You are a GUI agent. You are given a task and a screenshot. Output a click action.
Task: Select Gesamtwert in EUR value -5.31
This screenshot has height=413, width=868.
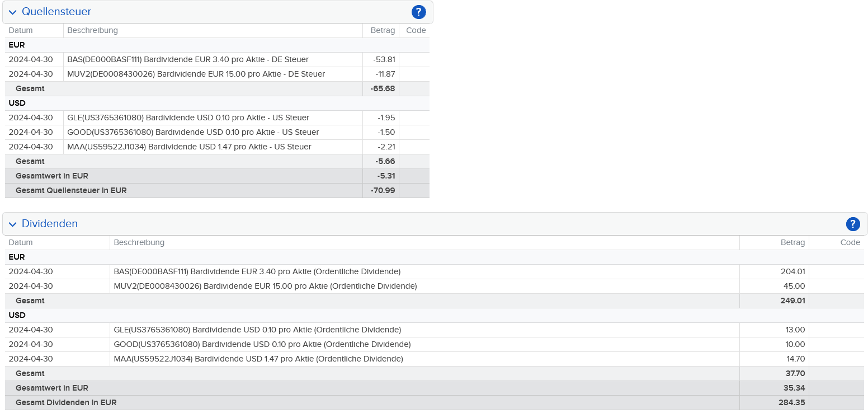tap(386, 176)
